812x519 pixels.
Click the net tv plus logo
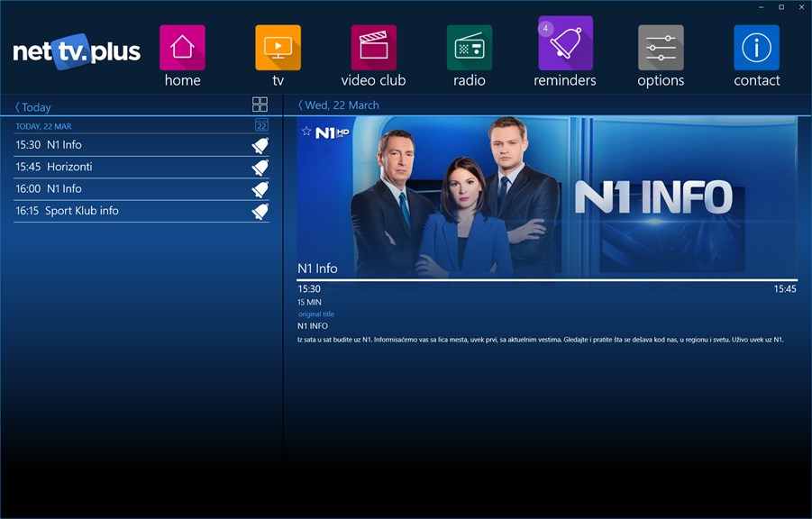click(77, 51)
